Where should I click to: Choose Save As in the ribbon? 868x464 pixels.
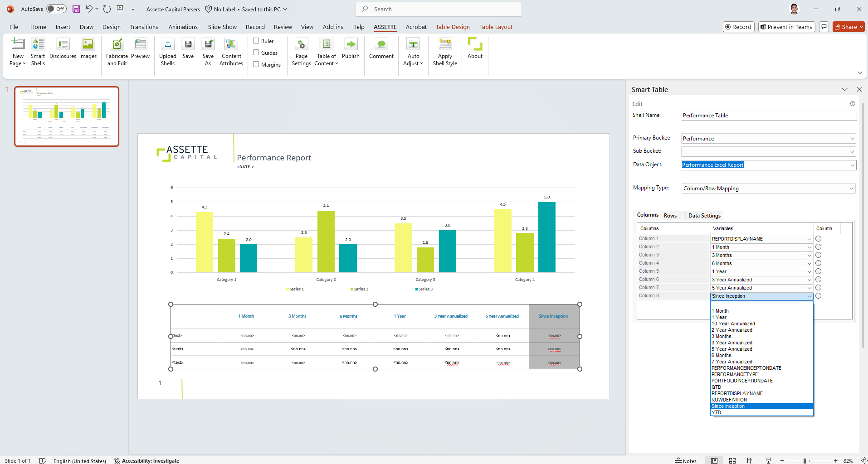208,52
